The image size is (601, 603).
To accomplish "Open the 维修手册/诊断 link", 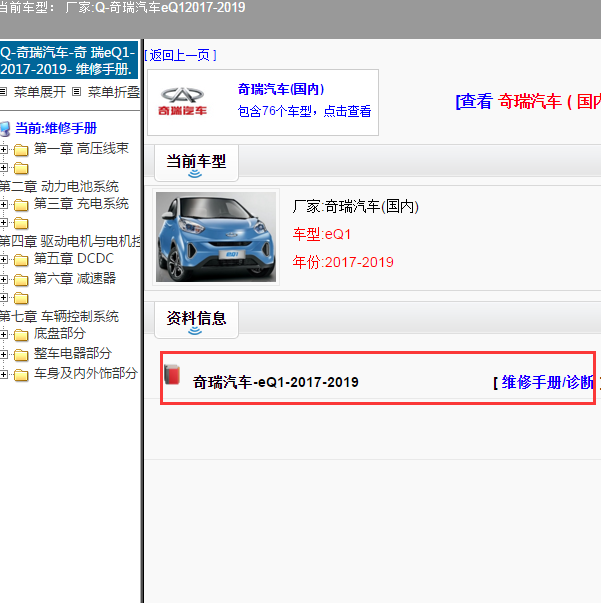I will pos(548,382).
